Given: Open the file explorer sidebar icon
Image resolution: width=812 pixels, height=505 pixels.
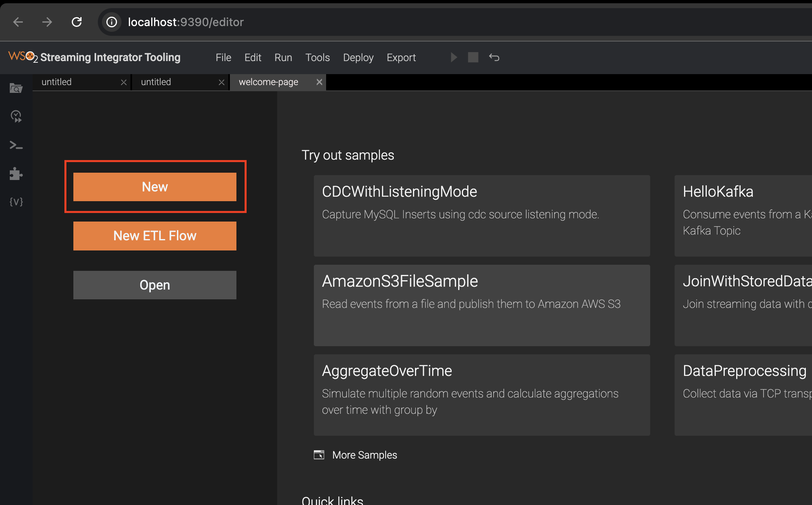Looking at the screenshot, I should 16,88.
